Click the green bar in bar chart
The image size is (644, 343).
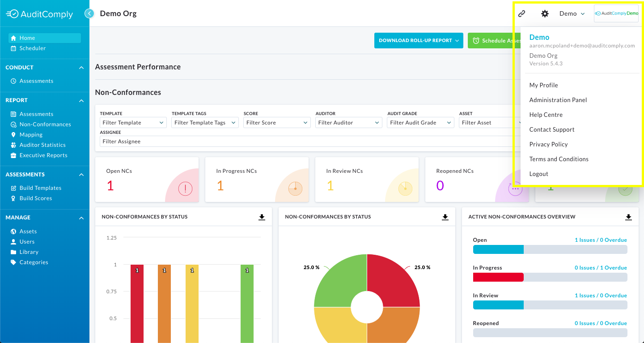click(x=247, y=304)
